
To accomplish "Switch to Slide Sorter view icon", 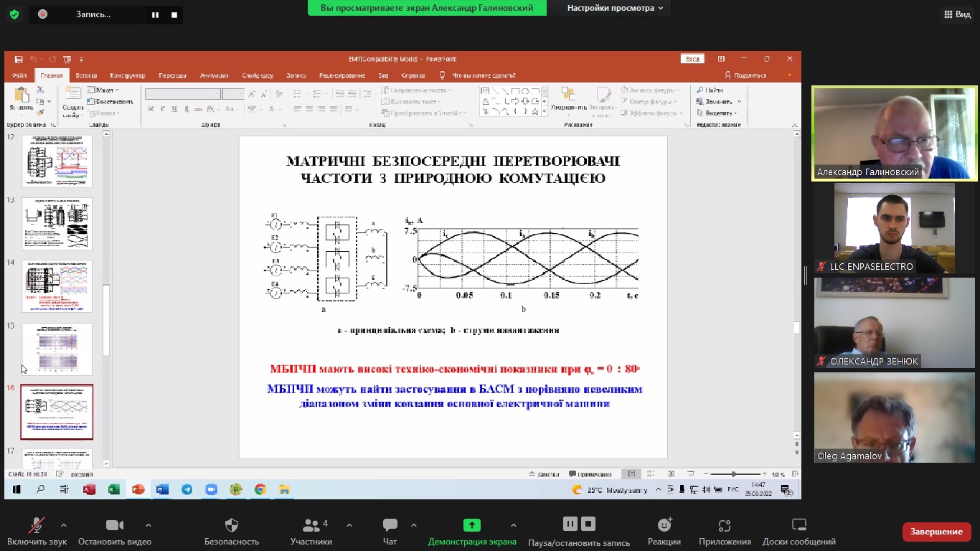I will coord(651,474).
